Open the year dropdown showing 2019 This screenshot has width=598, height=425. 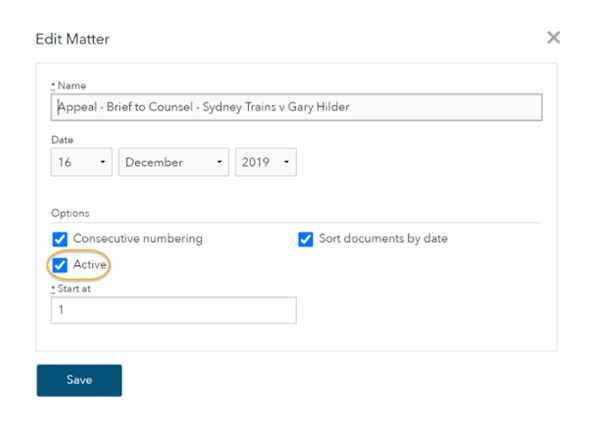266,162
